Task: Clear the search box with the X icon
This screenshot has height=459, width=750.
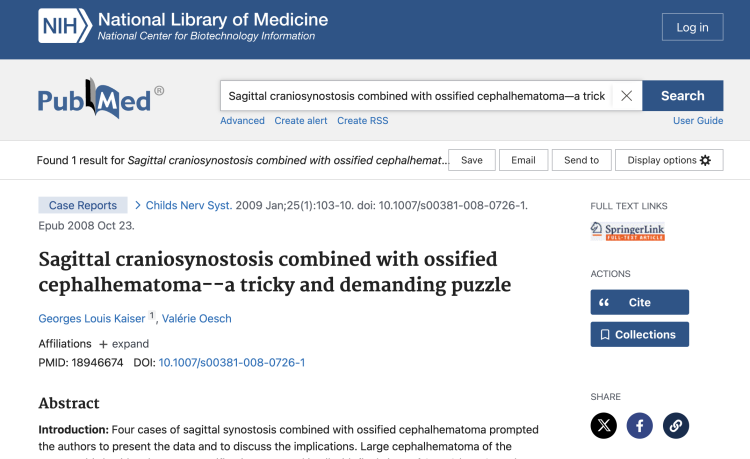Action: [x=626, y=96]
